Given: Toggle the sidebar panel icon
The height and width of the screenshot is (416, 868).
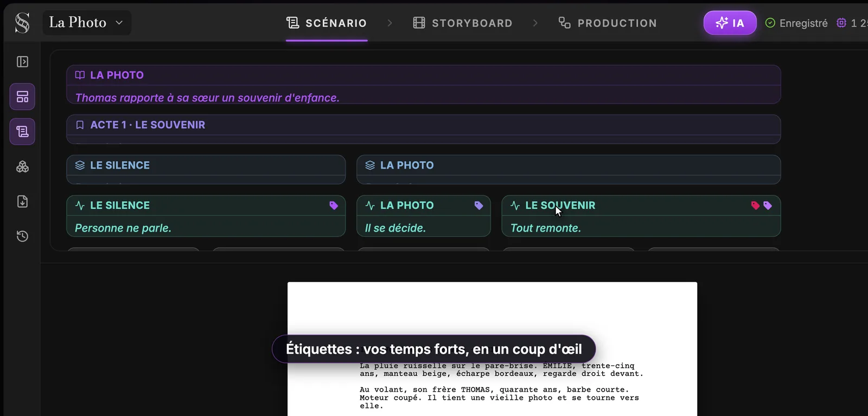Looking at the screenshot, I should point(22,62).
